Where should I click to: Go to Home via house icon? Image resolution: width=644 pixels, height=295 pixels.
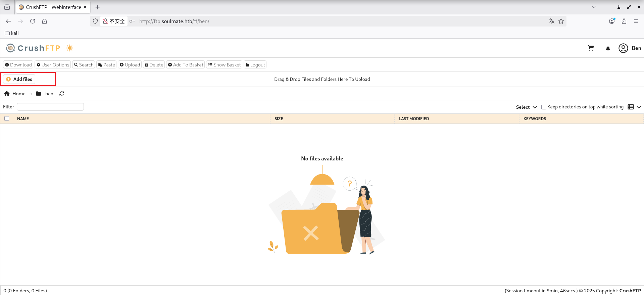7,94
